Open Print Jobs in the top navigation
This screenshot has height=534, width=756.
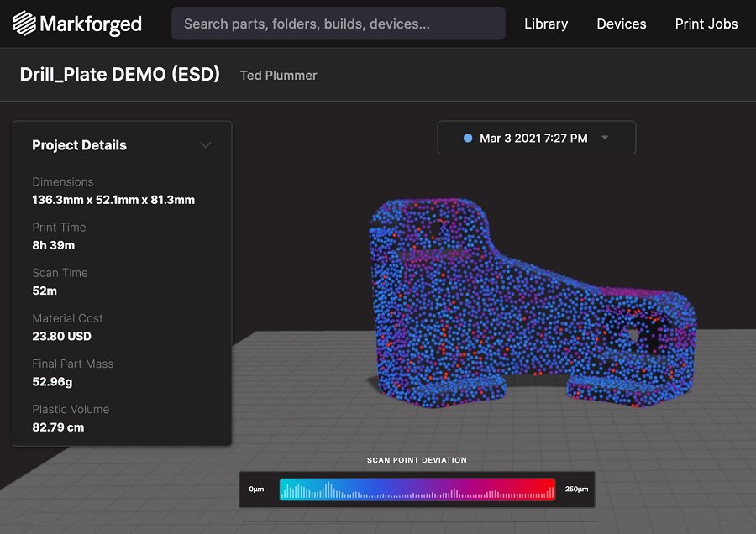click(706, 24)
